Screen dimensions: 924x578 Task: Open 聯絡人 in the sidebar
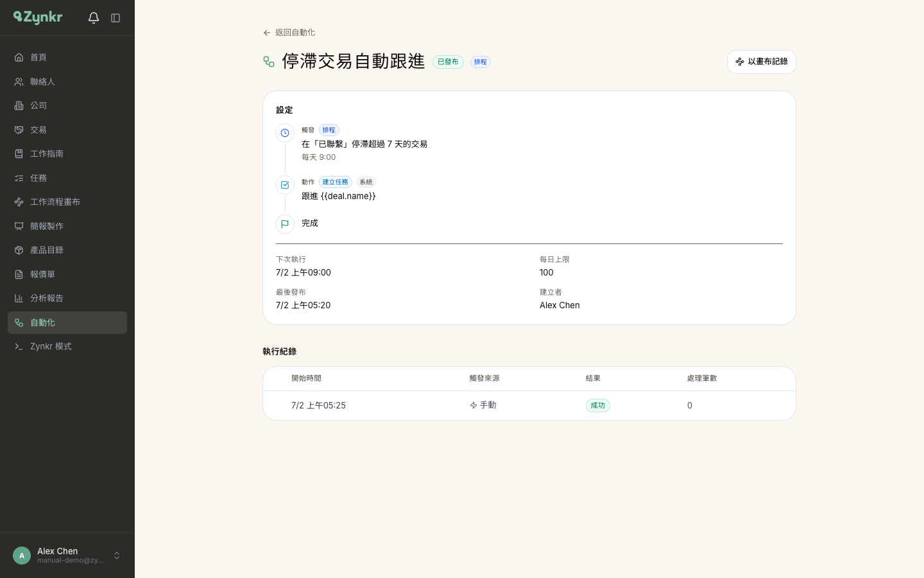coord(67,82)
